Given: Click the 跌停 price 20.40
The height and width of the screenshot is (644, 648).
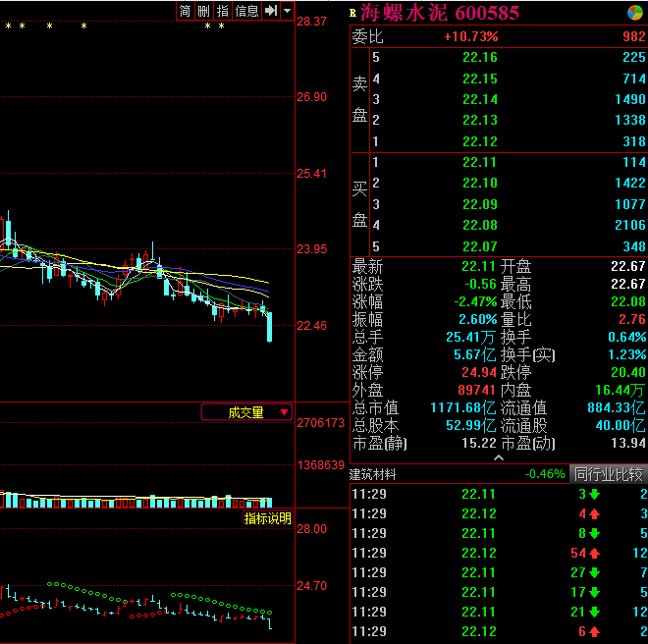Looking at the screenshot, I should click(x=628, y=372).
